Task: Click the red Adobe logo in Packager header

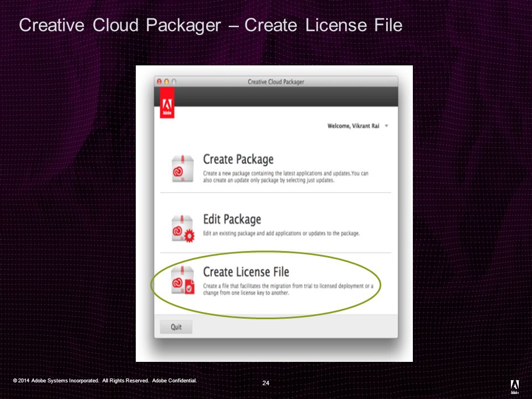Action: [167, 103]
